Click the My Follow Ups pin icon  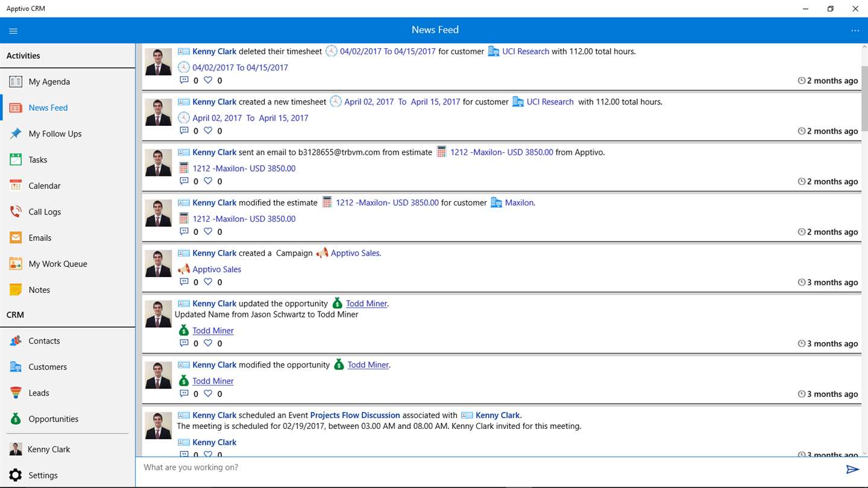click(x=16, y=134)
